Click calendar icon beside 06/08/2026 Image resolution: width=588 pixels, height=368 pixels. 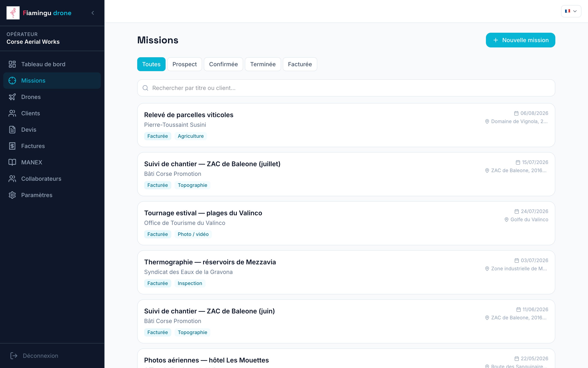tap(516, 113)
